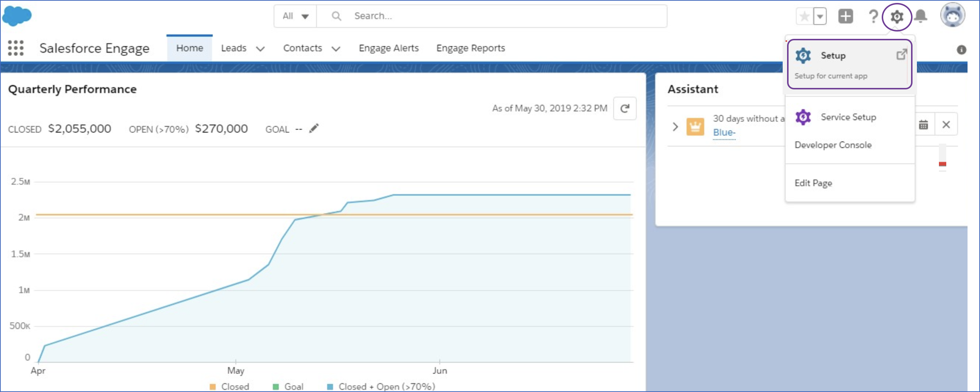Open the notifications bell
This screenshot has width=980, height=392.
coord(921,16)
